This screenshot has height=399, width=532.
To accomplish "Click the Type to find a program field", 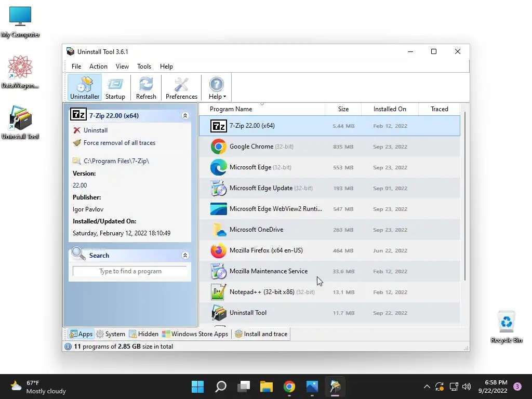I will (130, 271).
